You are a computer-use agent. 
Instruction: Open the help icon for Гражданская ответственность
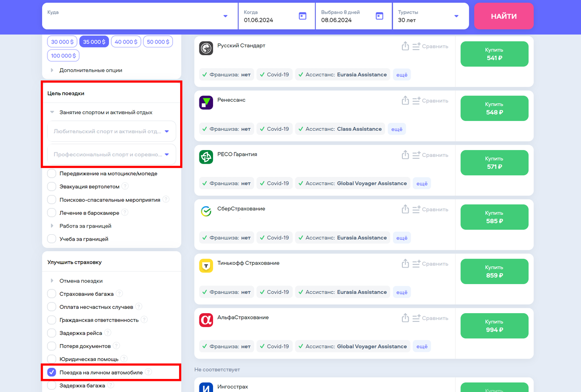coord(144,320)
